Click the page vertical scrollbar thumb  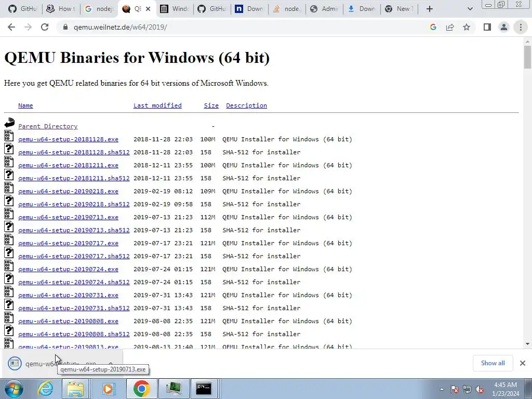[x=527, y=57]
